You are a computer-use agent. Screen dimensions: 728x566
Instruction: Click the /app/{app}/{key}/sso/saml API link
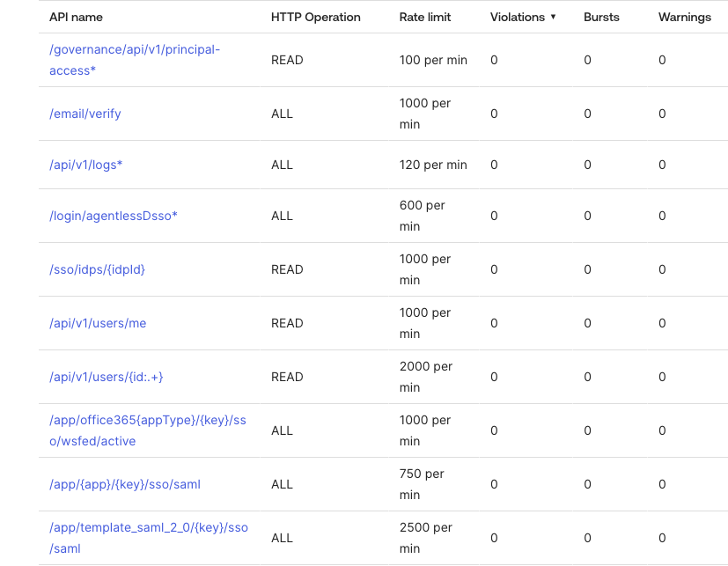coord(125,484)
